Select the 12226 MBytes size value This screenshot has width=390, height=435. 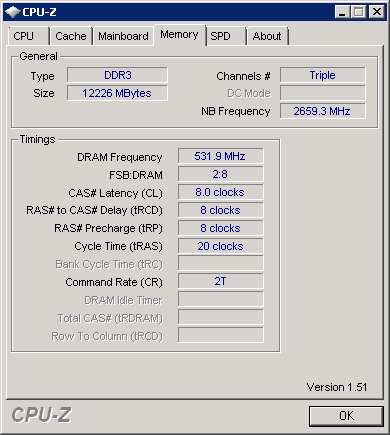click(x=117, y=93)
